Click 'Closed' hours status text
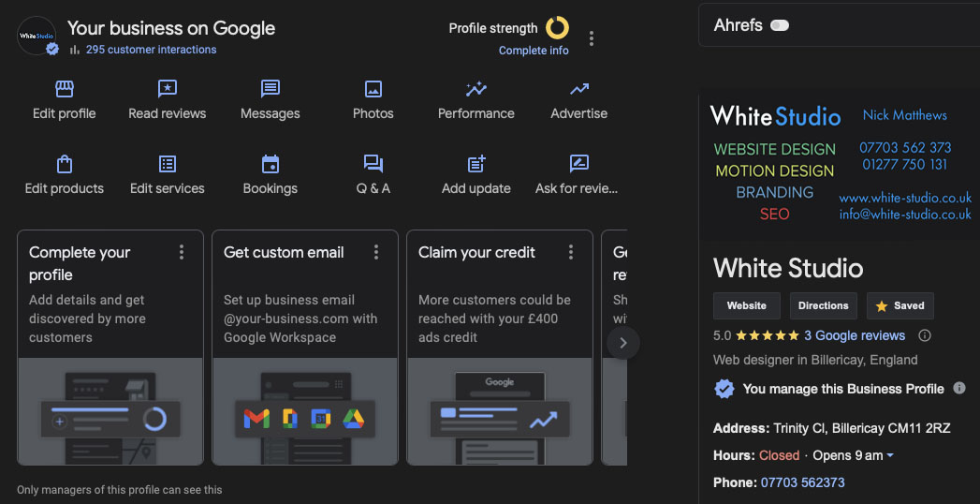 (780, 455)
